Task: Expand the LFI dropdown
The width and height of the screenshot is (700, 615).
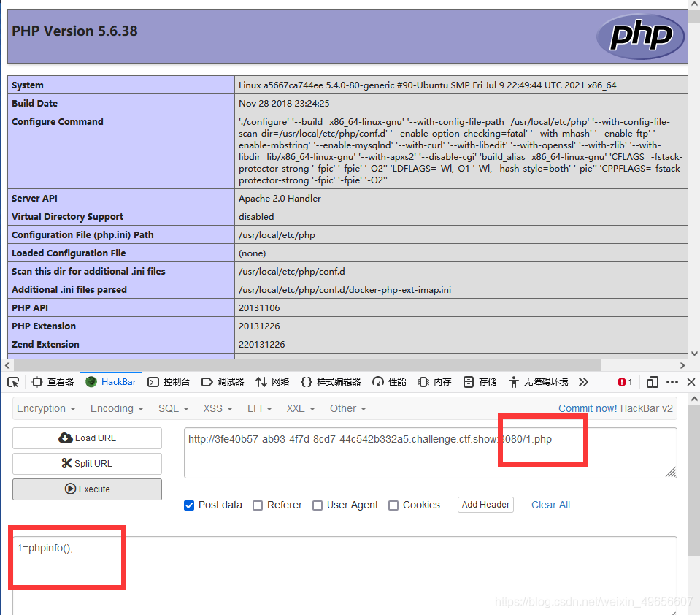Action: click(x=259, y=408)
